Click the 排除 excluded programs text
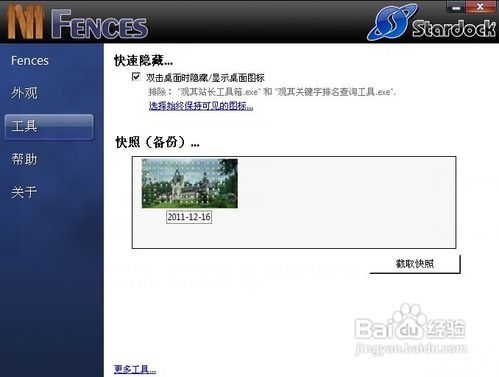499x377 pixels. (x=272, y=92)
